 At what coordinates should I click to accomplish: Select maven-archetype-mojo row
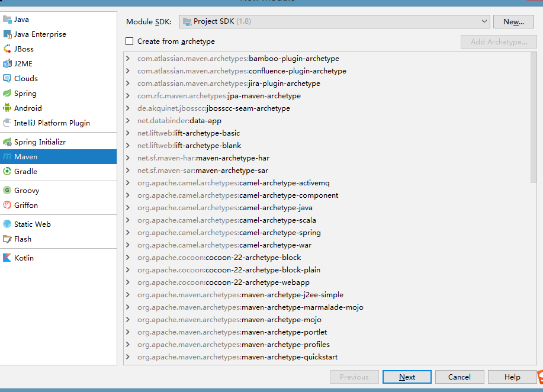(326, 320)
